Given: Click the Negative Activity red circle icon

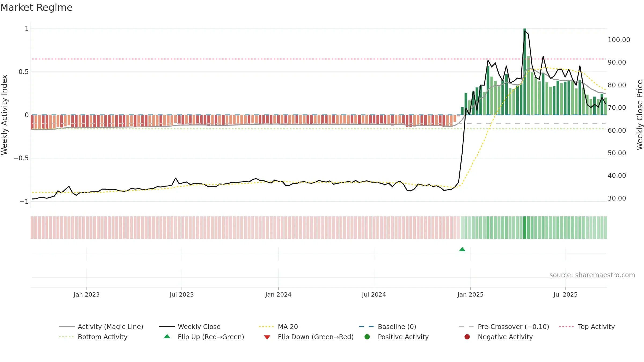Looking at the screenshot, I should [x=467, y=337].
